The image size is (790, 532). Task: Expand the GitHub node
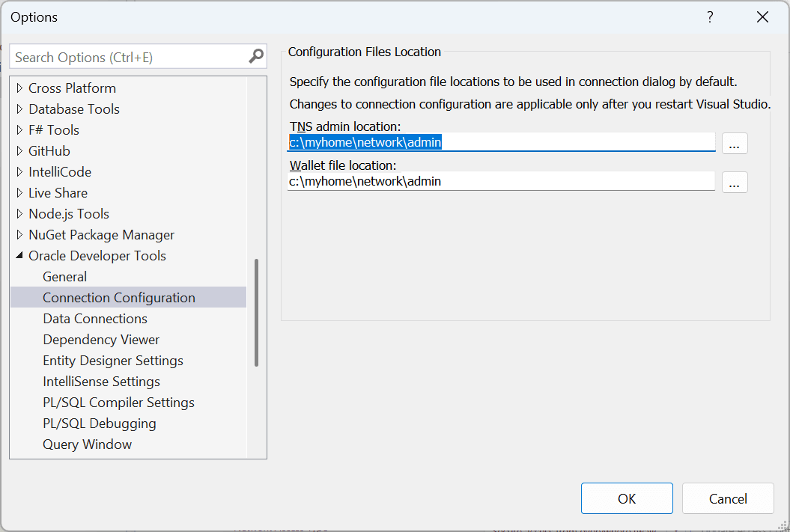click(x=18, y=150)
